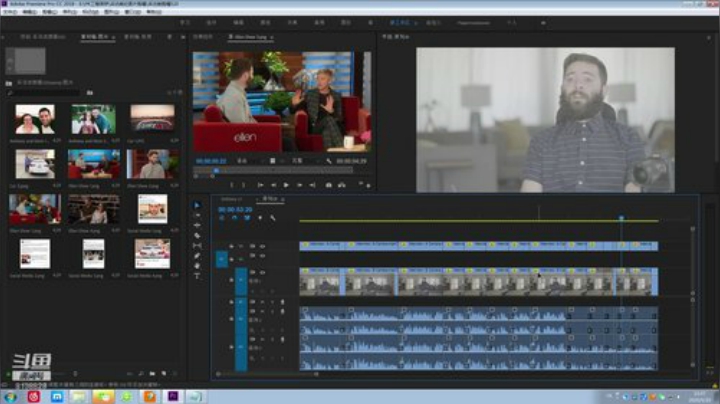Open the workspace overflow chevron menu
The height and width of the screenshot is (404, 720).
(x=544, y=22)
